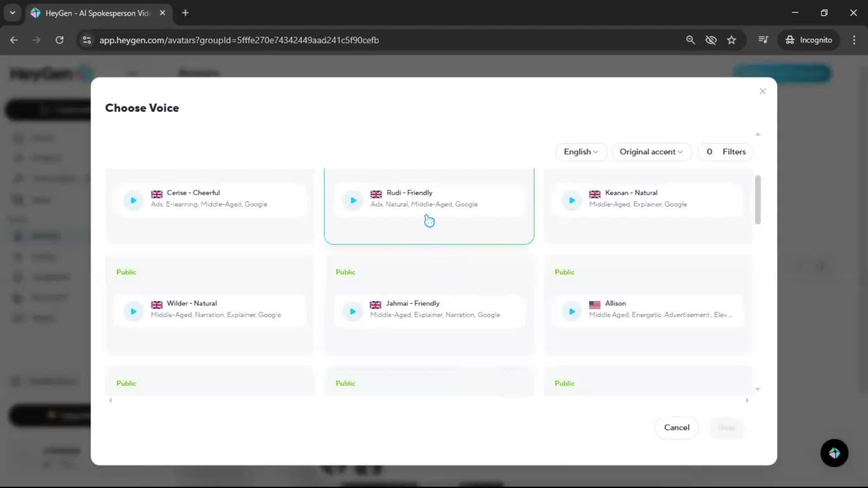868x488 pixels.
Task: Play Allison voice sample
Action: coord(572,311)
